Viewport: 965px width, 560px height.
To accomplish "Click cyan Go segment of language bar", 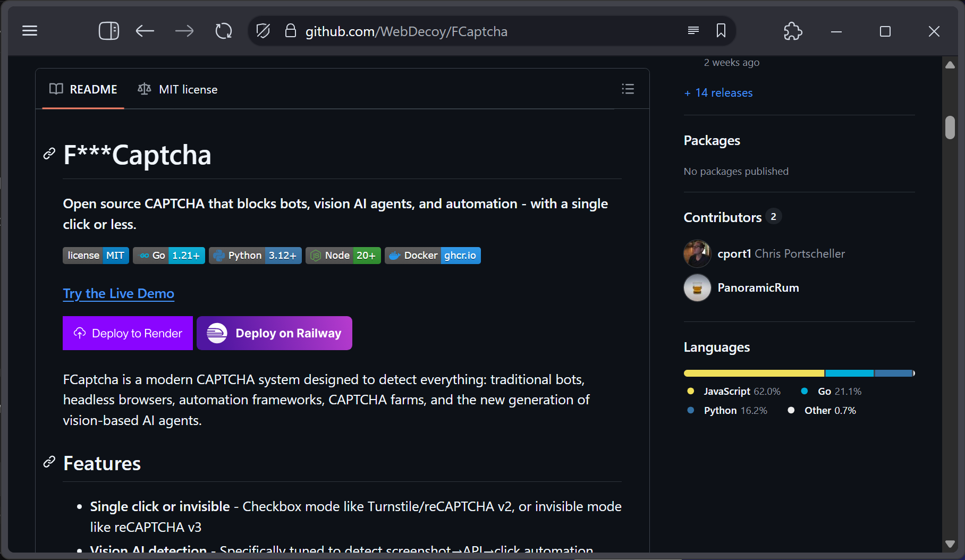I will pos(850,373).
